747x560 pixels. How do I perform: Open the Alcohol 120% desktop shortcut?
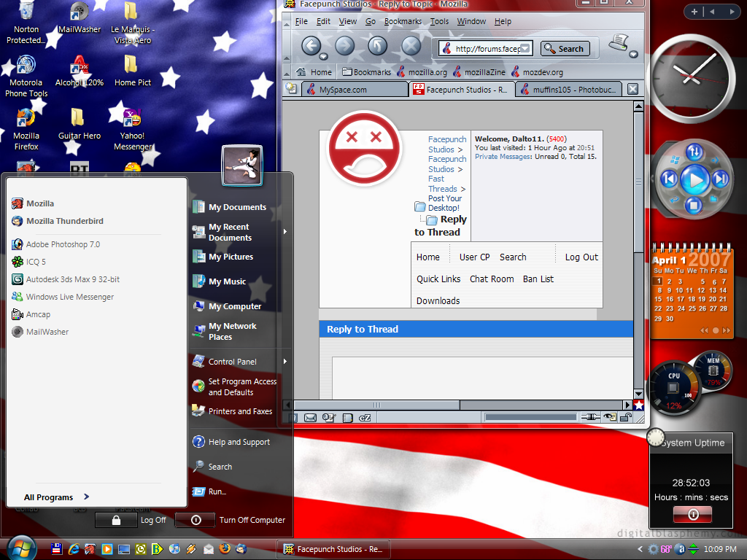(79, 71)
